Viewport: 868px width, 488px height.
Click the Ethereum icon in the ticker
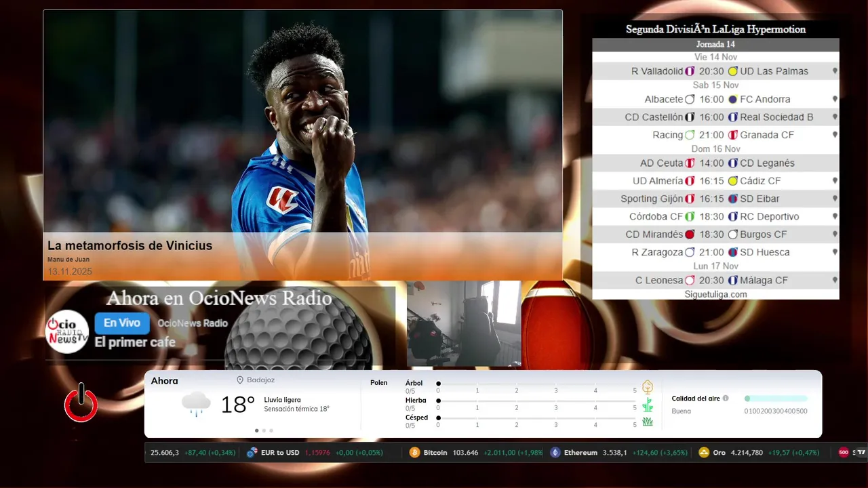(555, 452)
